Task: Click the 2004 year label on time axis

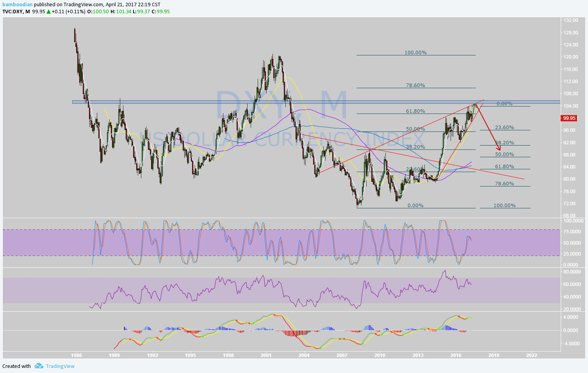Action: pyautogui.click(x=304, y=355)
